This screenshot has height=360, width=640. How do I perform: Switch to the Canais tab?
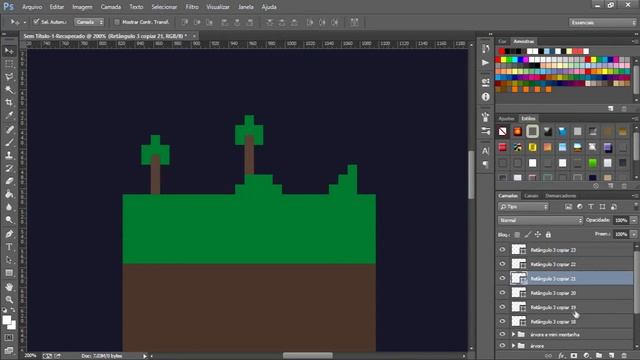(x=531, y=196)
